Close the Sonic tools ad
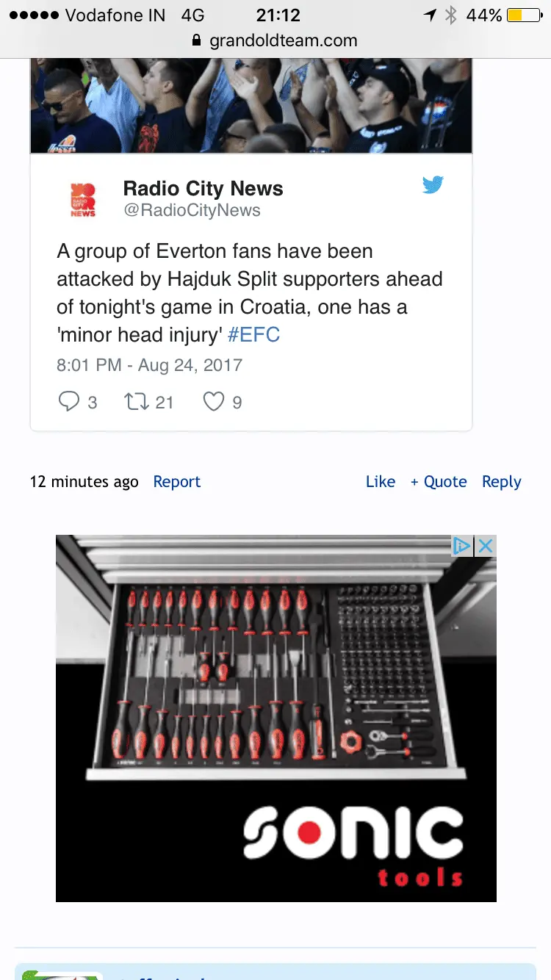The image size is (551, 980). [x=485, y=546]
